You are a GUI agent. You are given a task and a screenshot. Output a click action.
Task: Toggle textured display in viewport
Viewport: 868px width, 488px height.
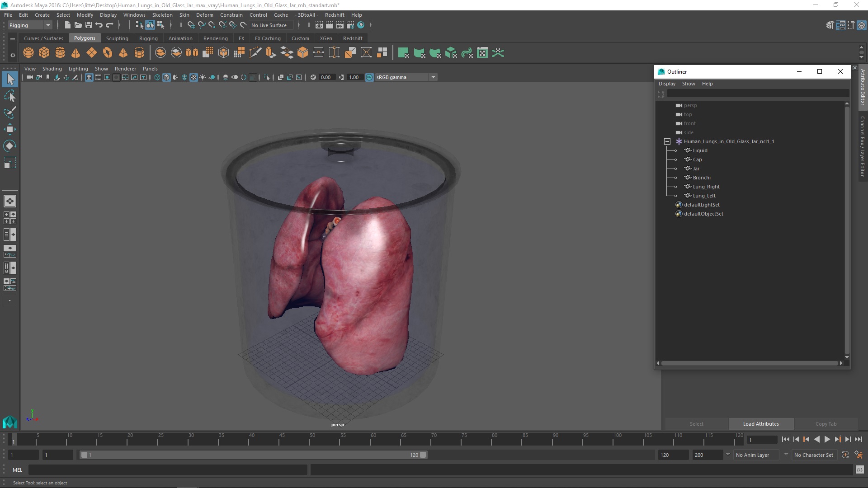pos(193,77)
